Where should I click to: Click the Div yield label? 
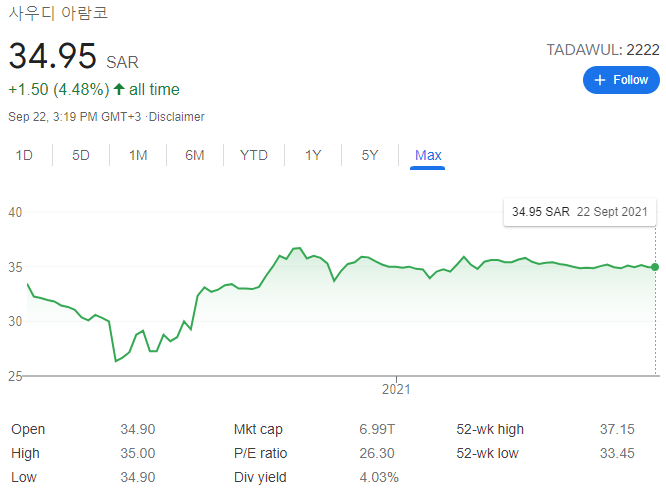(x=260, y=478)
